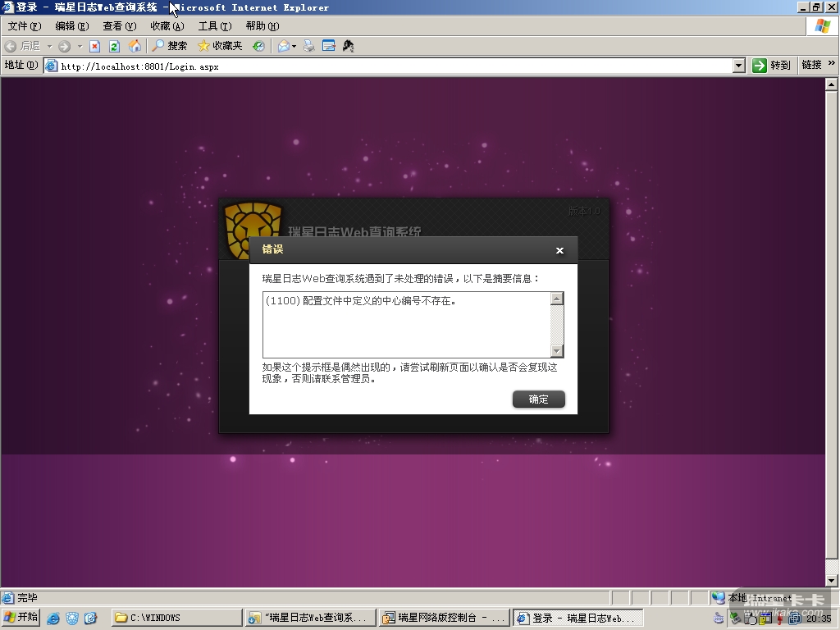The image size is (840, 630).
Task: Click the IE icon in title bar
Action: click(7, 7)
